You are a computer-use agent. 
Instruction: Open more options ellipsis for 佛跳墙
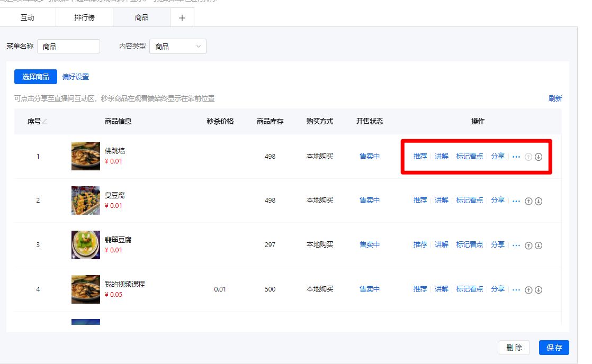pyautogui.click(x=516, y=157)
